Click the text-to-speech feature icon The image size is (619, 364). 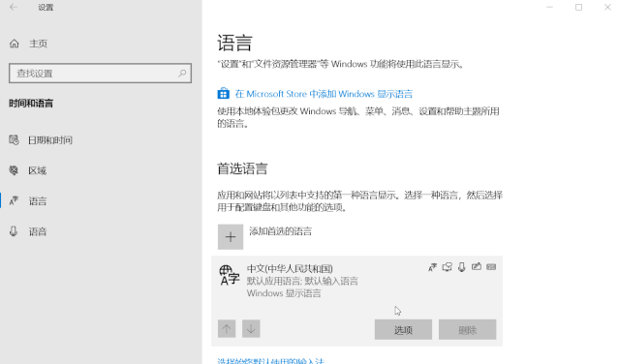[x=447, y=267]
